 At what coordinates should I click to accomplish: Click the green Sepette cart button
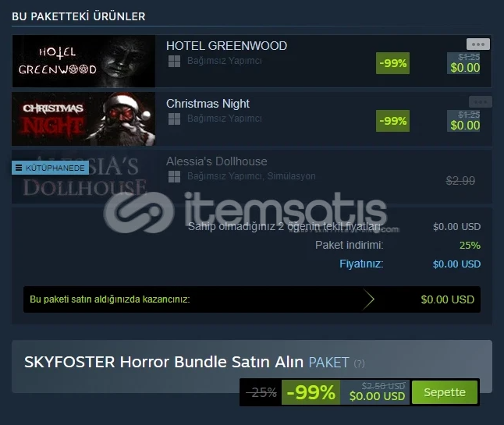445,392
